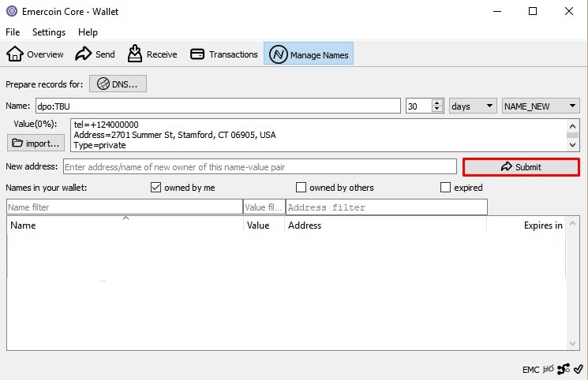Enable the owned by others checkbox
This screenshot has width=588, height=380.
tap(301, 188)
